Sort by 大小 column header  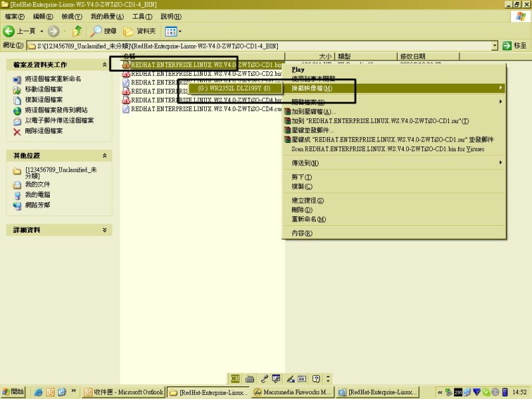pyautogui.click(x=311, y=57)
